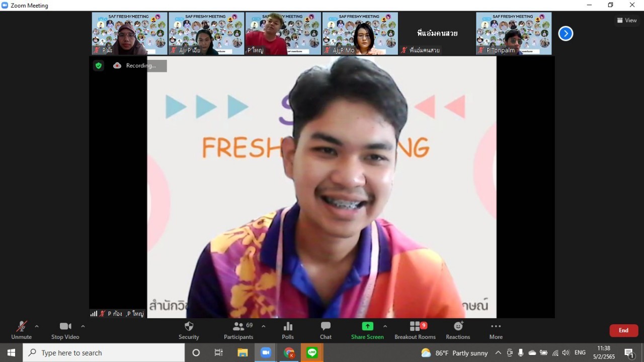
Task: Open the Polls panel
Action: (288, 330)
